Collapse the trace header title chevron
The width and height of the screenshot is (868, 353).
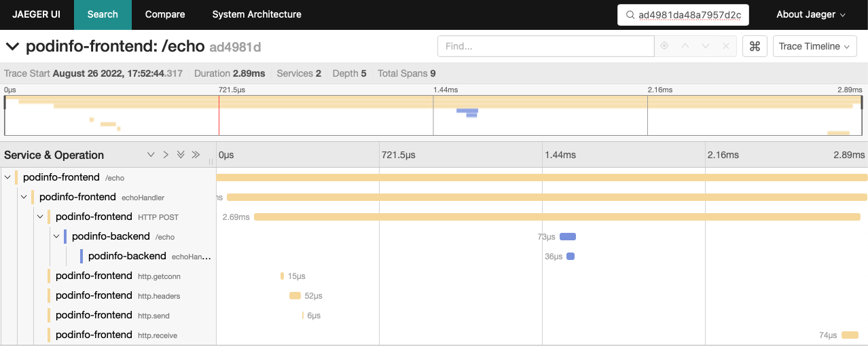[12, 47]
